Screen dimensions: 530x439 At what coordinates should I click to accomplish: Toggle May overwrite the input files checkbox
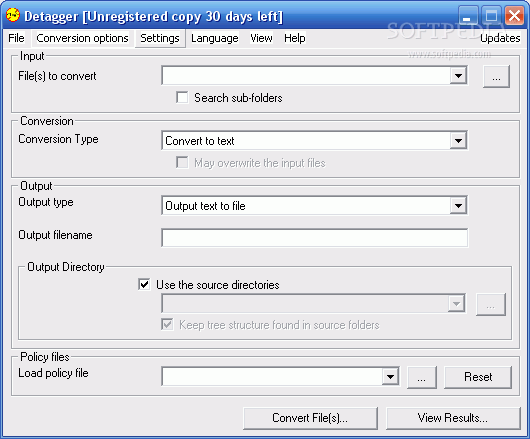point(182,163)
